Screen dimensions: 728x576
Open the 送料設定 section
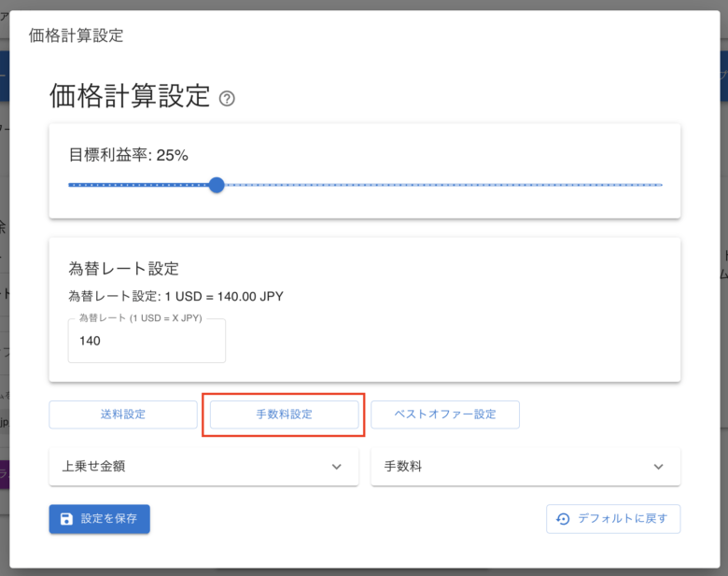pyautogui.click(x=123, y=414)
